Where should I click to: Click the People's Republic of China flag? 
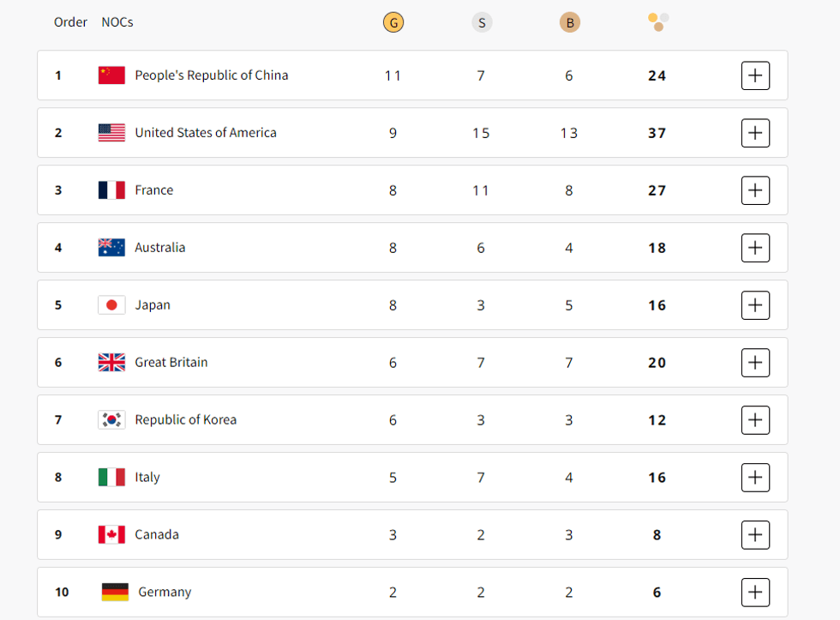click(x=111, y=75)
